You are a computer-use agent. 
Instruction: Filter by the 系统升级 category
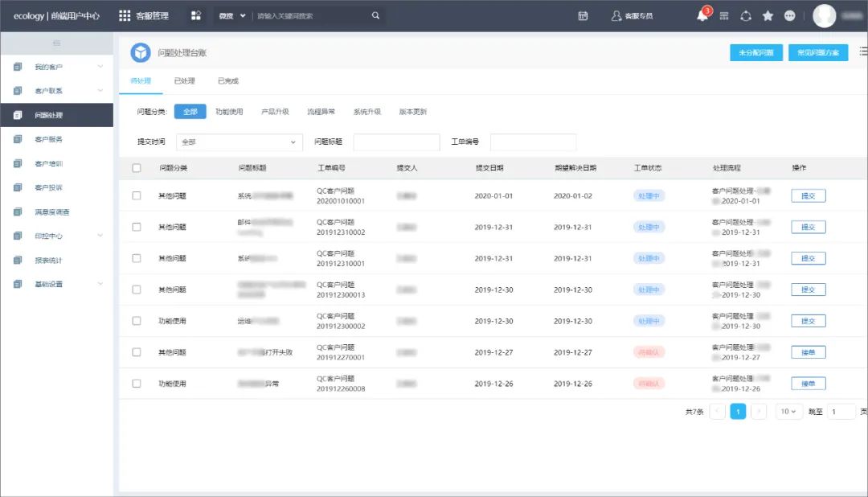pyautogui.click(x=367, y=111)
